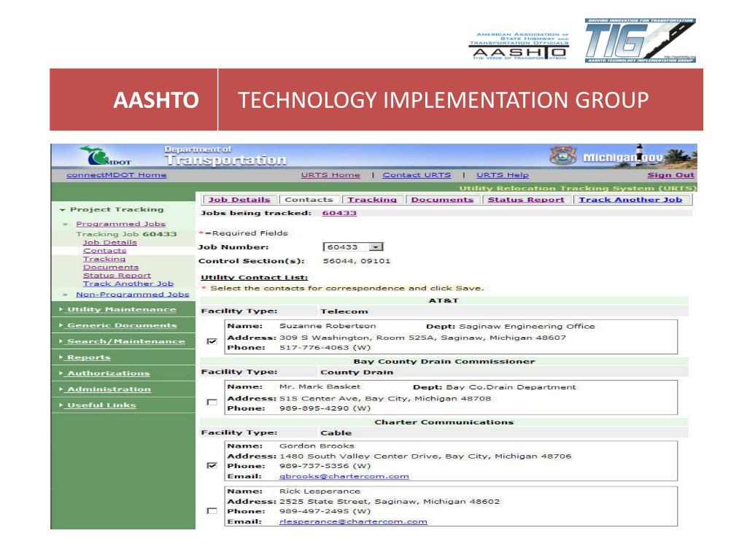The width and height of the screenshot is (747, 560).
Task: Click the Bay County Drain Commissioner heading
Action: pos(444,362)
